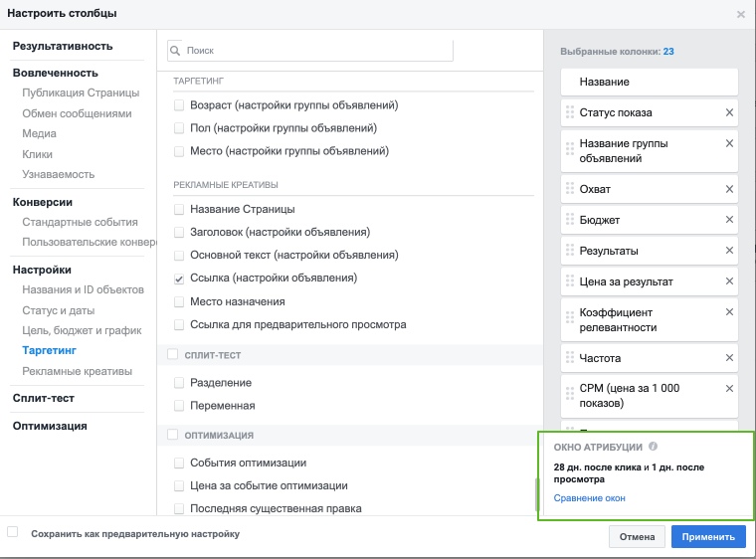756x559 pixels.
Task: Go to Цель, бюджет и график
Action: pos(82,331)
